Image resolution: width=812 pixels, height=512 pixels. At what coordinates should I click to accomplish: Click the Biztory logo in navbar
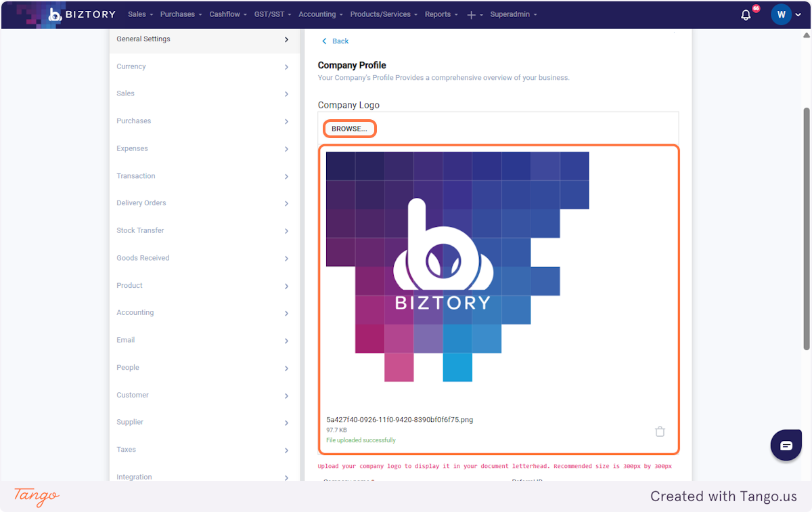click(82, 14)
